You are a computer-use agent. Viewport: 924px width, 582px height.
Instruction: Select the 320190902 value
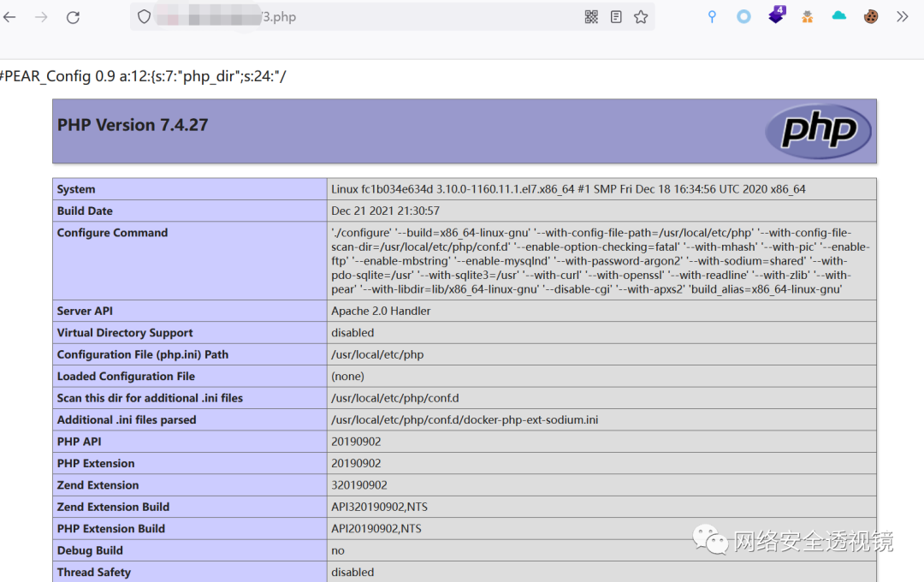(x=358, y=485)
